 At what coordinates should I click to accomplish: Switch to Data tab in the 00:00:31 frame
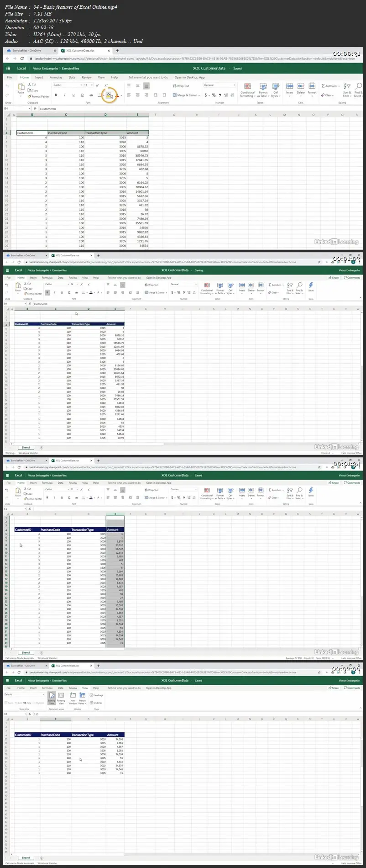pos(72,77)
